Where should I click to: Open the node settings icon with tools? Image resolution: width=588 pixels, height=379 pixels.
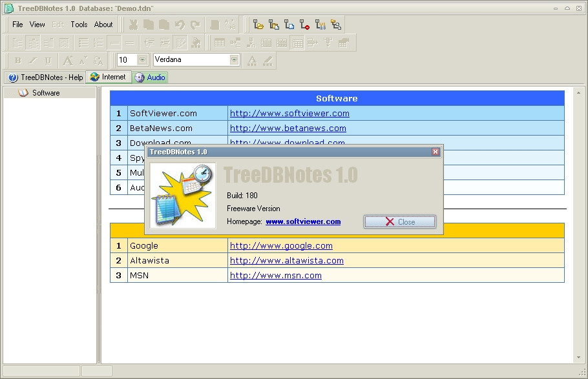[x=320, y=25]
